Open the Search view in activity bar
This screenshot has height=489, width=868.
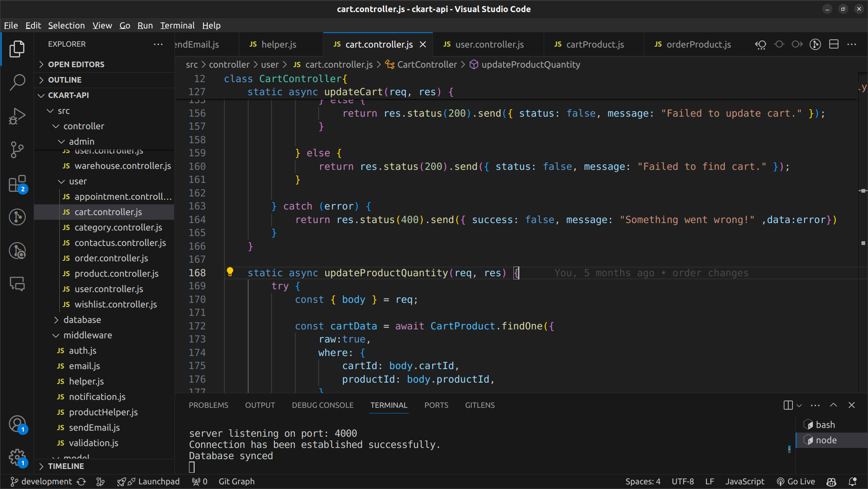[17, 83]
